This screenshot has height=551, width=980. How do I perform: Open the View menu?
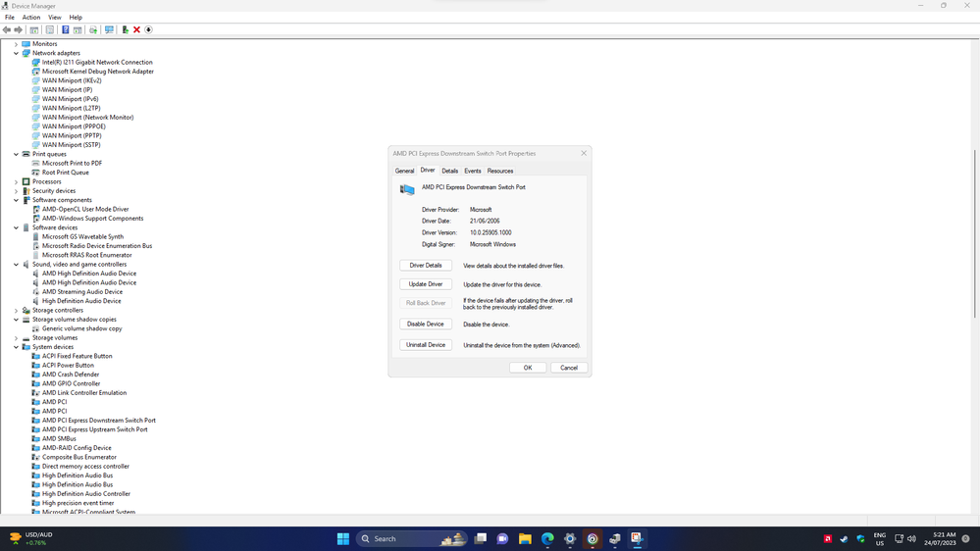pyautogui.click(x=55, y=18)
